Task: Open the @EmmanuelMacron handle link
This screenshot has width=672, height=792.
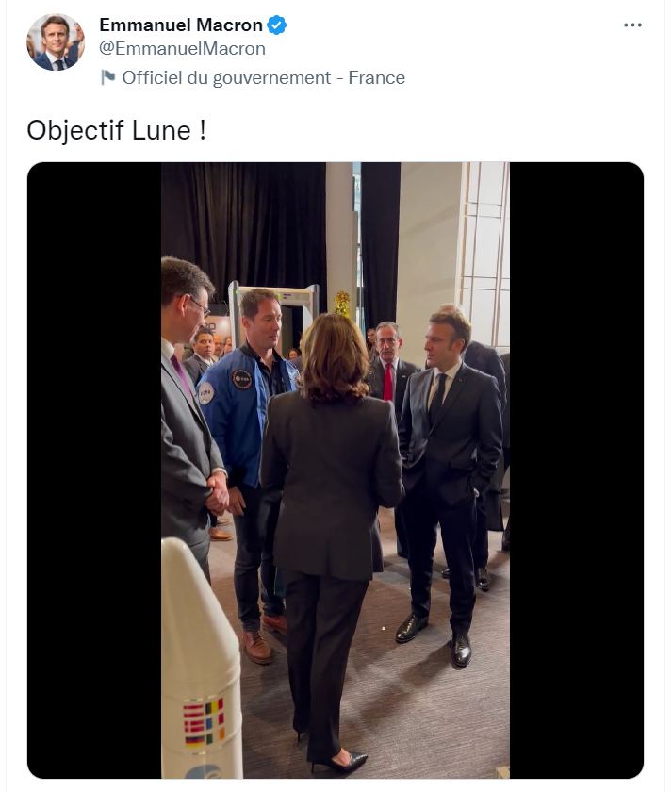Action: (x=182, y=48)
